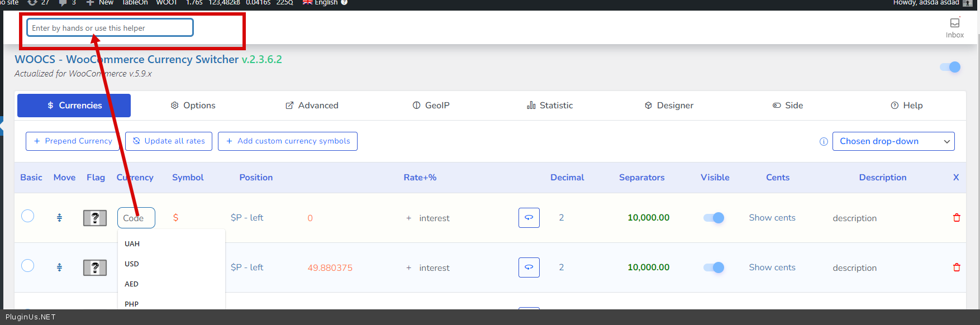The width and height of the screenshot is (980, 325).
Task: Click first row's red delete trash icon
Action: [957, 218]
